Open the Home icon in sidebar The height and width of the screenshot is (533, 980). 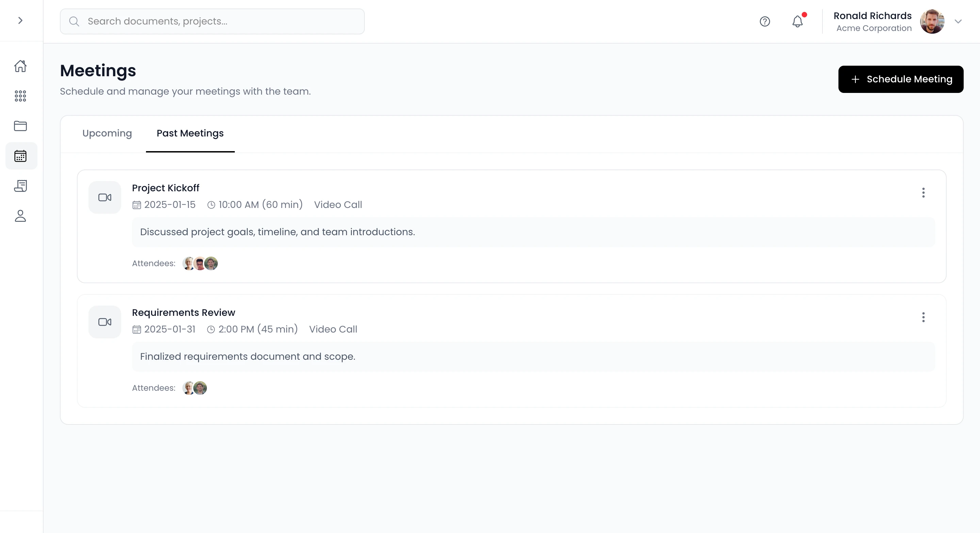coord(20,66)
